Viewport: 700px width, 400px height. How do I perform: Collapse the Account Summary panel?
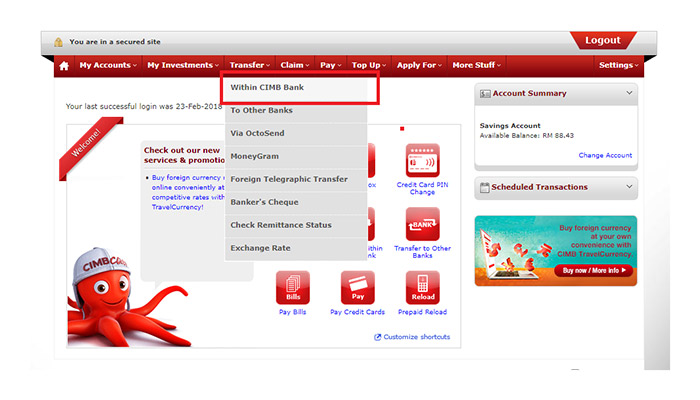click(x=629, y=93)
